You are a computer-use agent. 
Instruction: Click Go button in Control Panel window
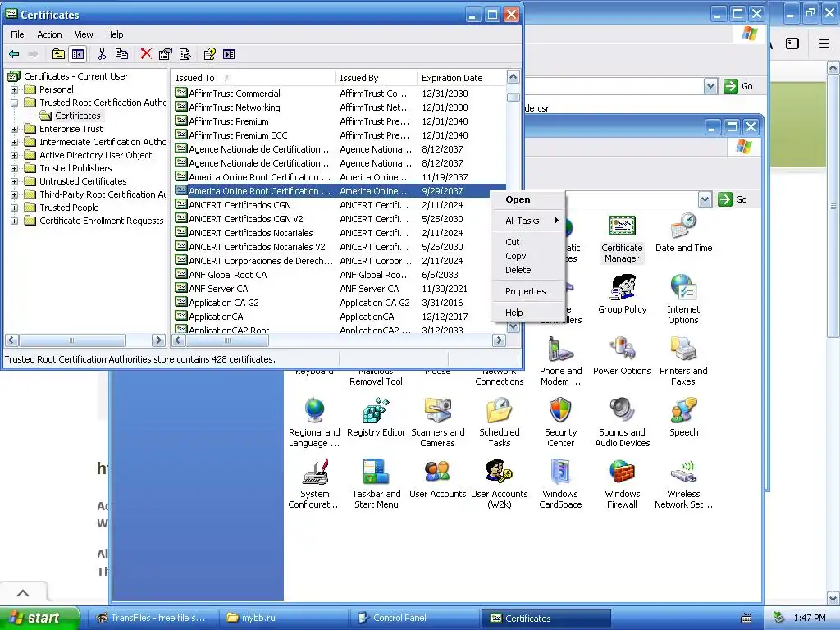click(x=734, y=199)
